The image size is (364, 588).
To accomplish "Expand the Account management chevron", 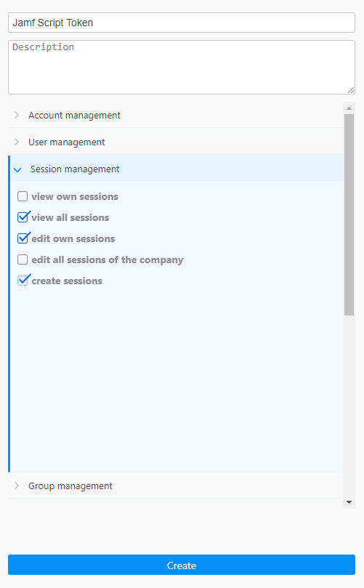I will point(17,115).
